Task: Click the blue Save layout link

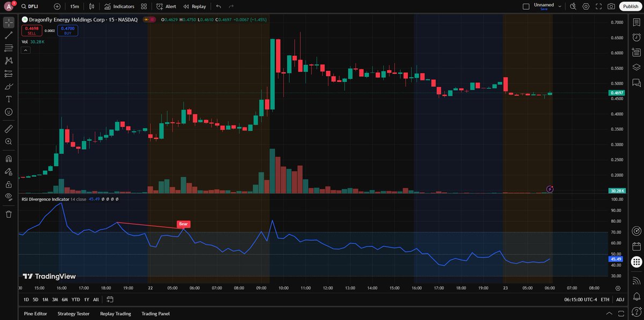Action: tap(544, 9)
